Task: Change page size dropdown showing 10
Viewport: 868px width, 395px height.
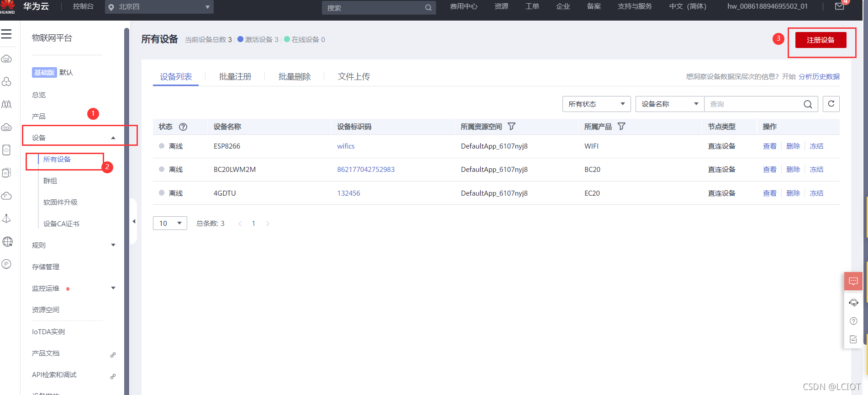Action: coord(170,223)
